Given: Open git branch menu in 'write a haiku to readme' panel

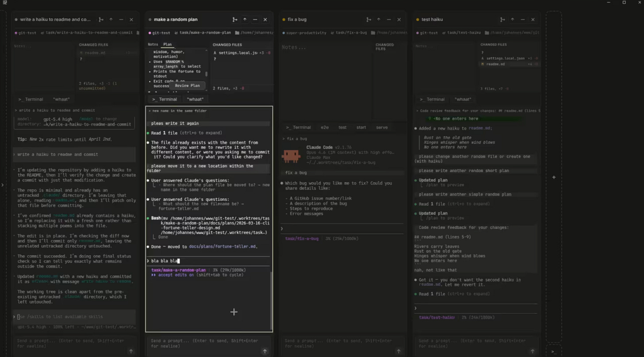Looking at the screenshot, I should point(101,19).
